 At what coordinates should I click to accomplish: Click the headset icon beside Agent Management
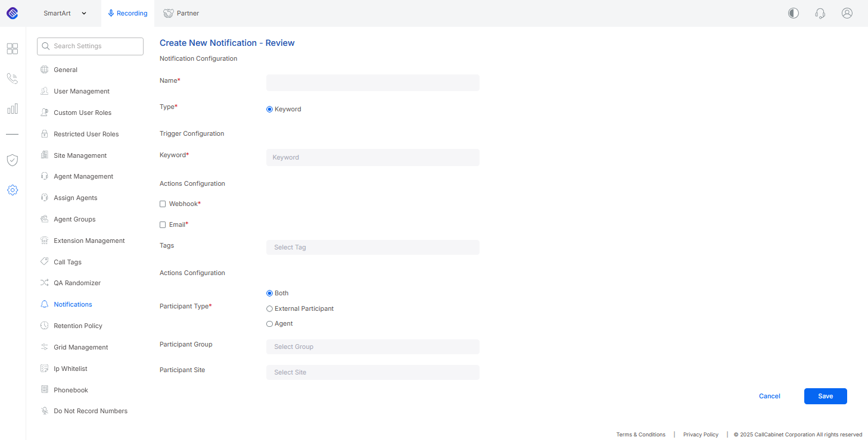click(45, 176)
